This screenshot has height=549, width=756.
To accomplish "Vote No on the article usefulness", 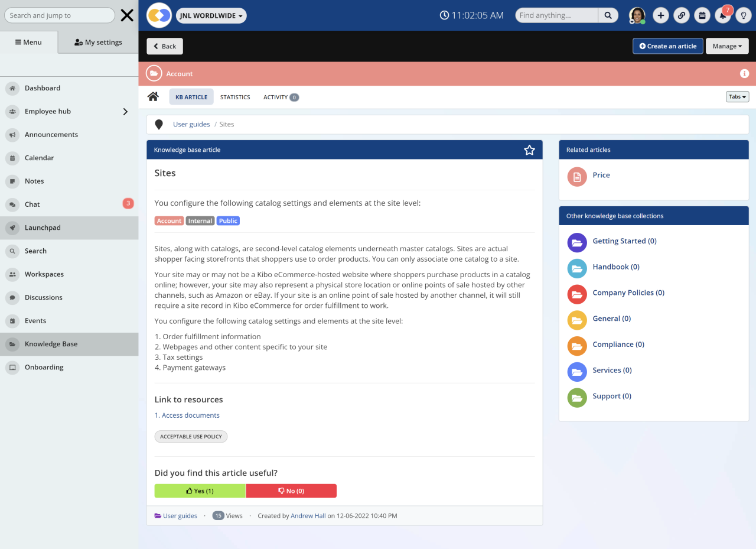I will (x=291, y=490).
